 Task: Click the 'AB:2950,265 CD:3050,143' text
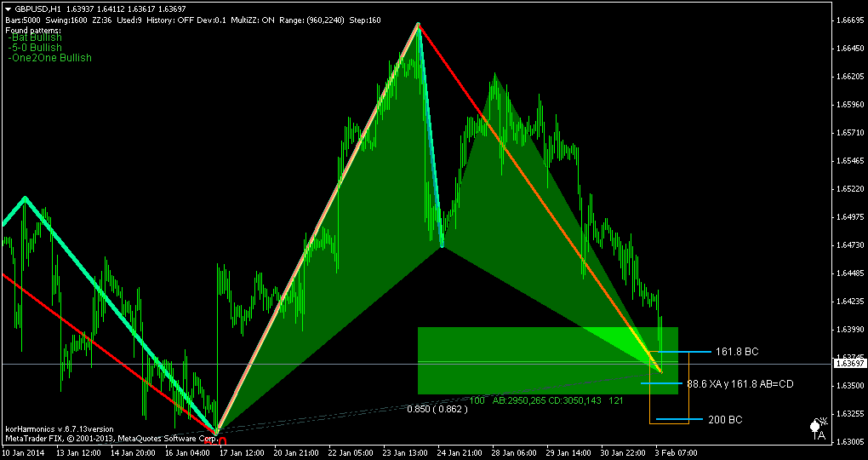tap(547, 400)
